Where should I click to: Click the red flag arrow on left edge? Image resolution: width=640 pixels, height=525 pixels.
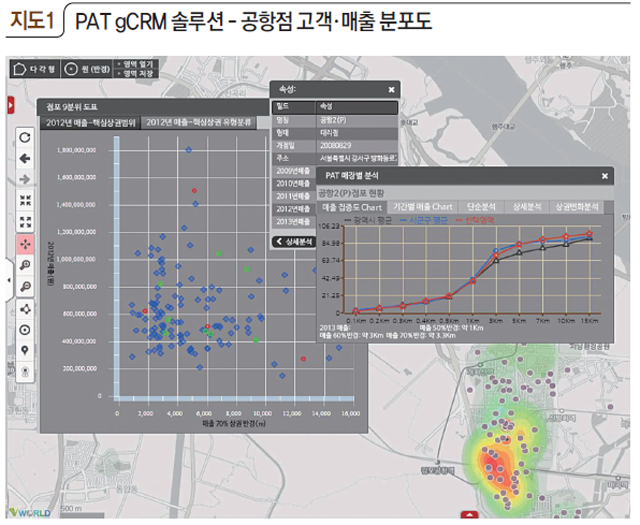coord(10,105)
